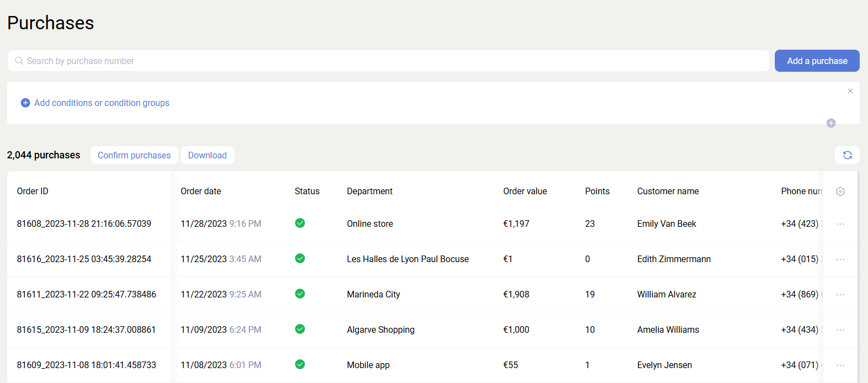Open order 81615_2023-11-09 row
The height and width of the screenshot is (383, 868).
pos(86,330)
